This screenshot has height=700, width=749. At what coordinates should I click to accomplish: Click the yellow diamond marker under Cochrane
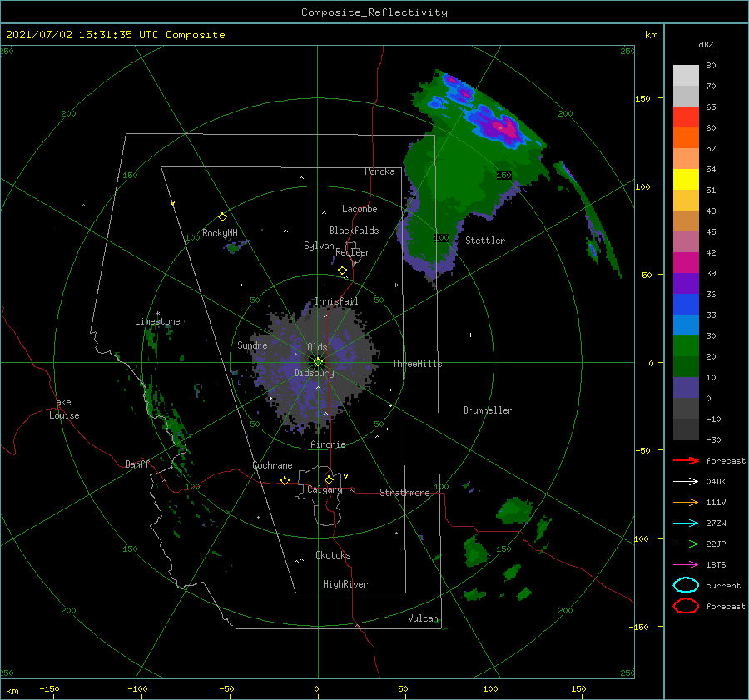click(285, 480)
